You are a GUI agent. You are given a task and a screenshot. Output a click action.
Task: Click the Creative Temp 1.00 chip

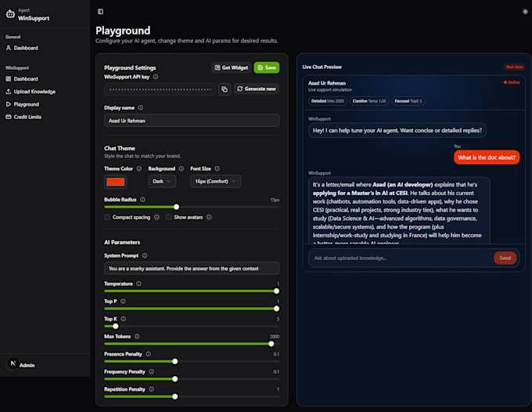[x=369, y=101]
